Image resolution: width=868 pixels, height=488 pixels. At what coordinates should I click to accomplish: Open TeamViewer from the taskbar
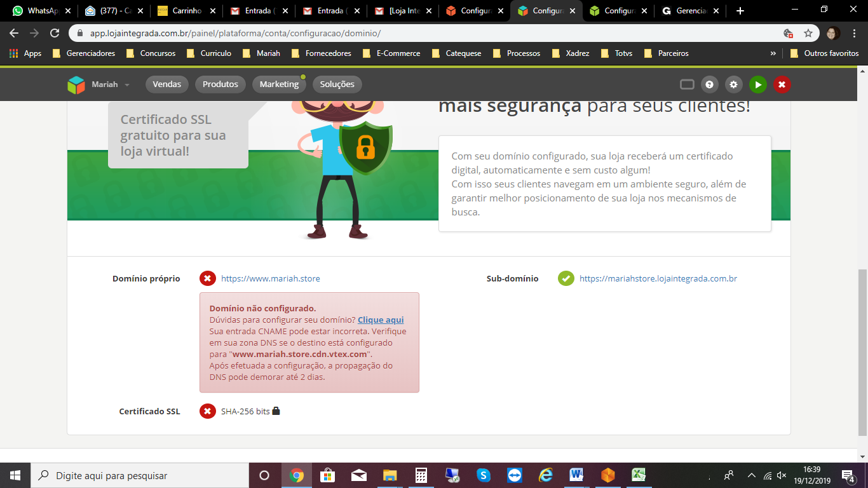tap(515, 475)
